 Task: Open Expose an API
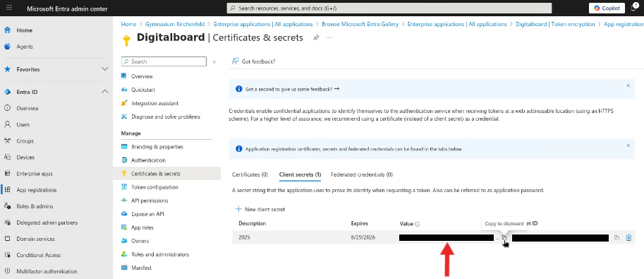coord(147,215)
